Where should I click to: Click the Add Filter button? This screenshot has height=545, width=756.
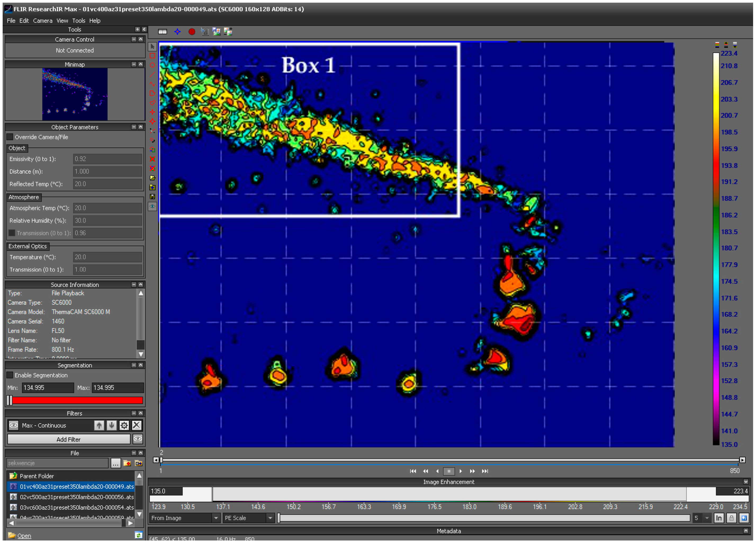[x=69, y=440]
